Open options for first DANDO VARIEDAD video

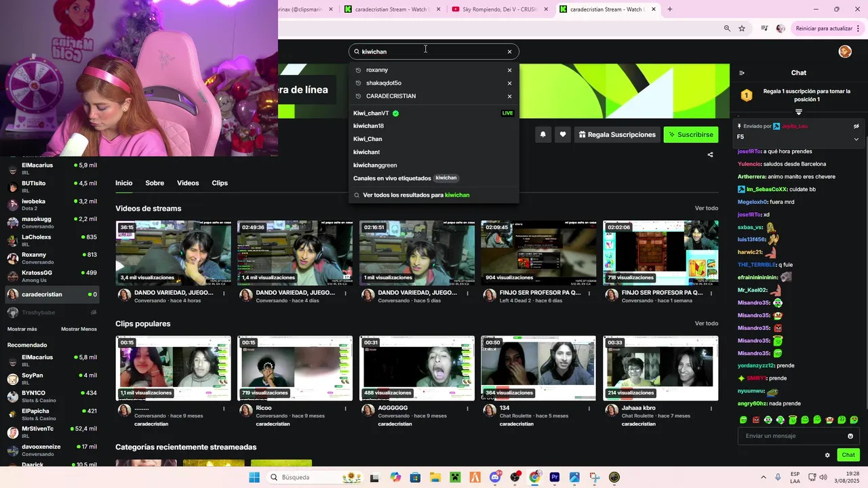223,293
